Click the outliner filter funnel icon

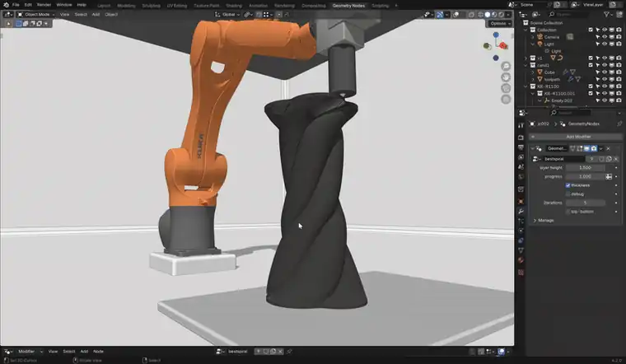click(606, 14)
